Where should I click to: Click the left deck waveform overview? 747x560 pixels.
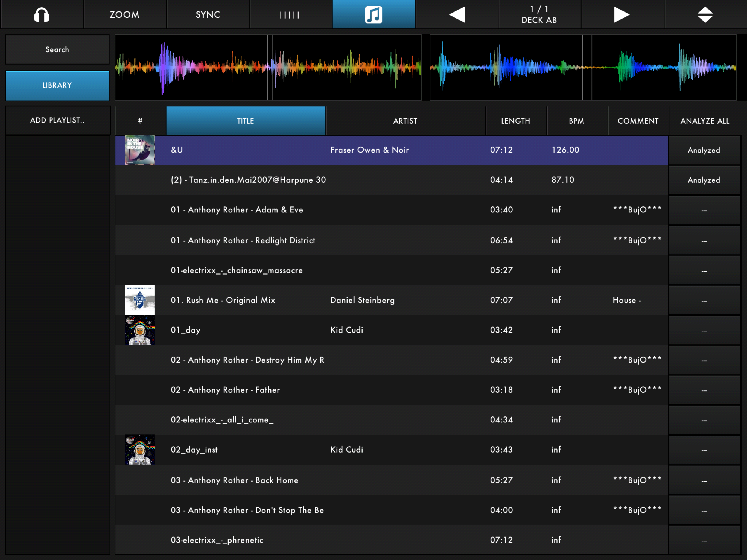click(268, 67)
